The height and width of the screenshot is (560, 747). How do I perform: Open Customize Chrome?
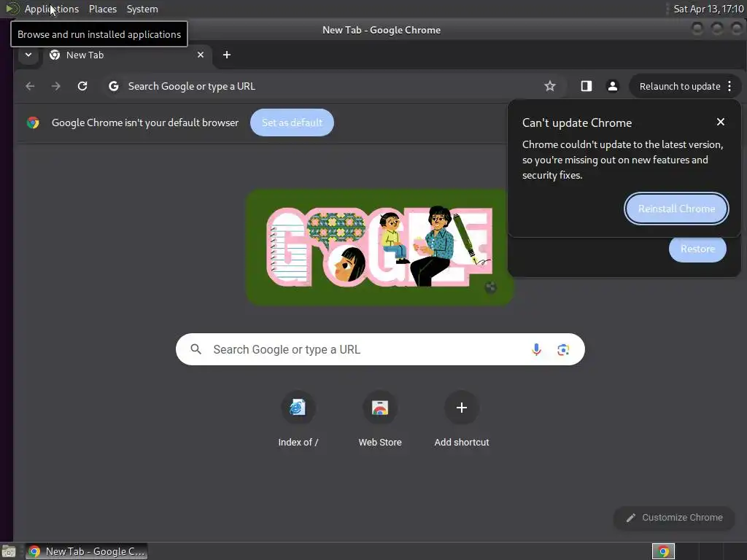(673, 518)
